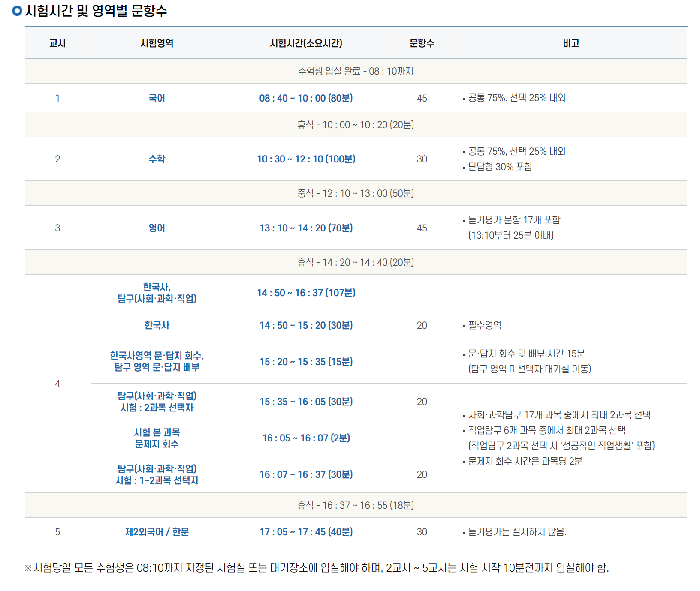Click the 문항수 value 30 in the 제2외국어 row

click(x=422, y=532)
